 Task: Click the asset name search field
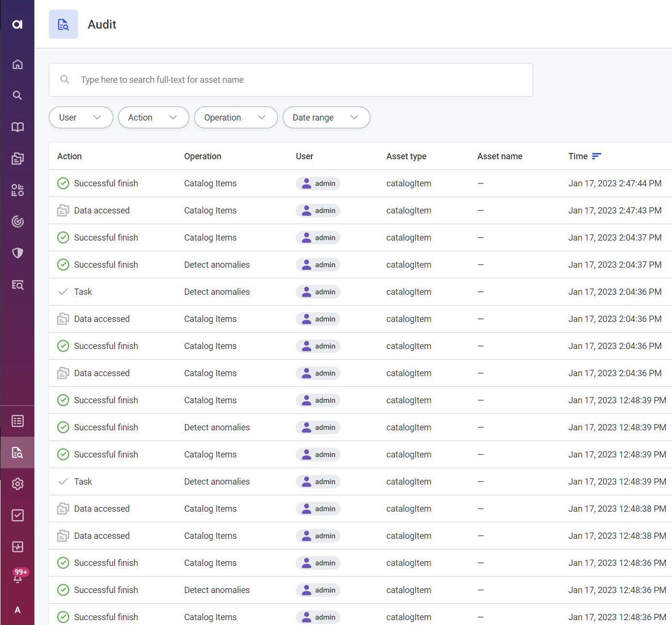pos(290,80)
